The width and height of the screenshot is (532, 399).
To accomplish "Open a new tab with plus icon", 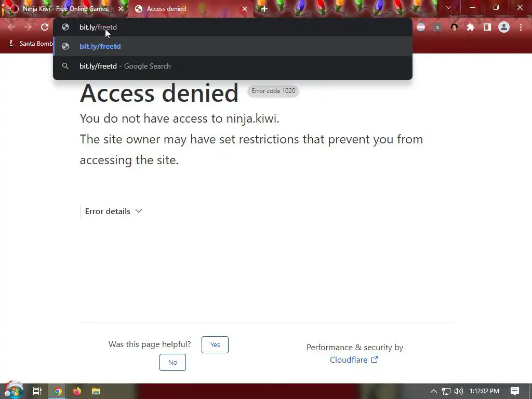I will pos(264,9).
